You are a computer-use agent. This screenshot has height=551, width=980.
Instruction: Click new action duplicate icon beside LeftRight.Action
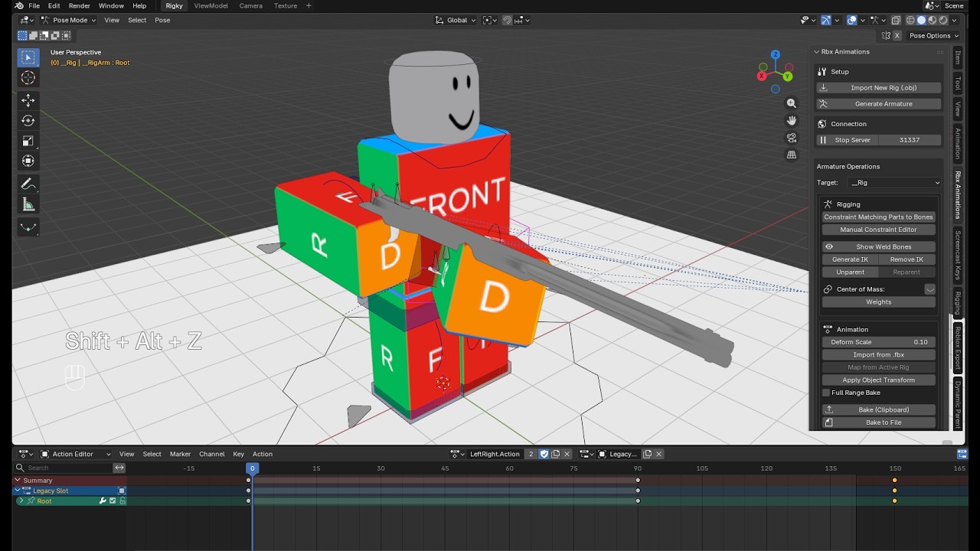556,454
